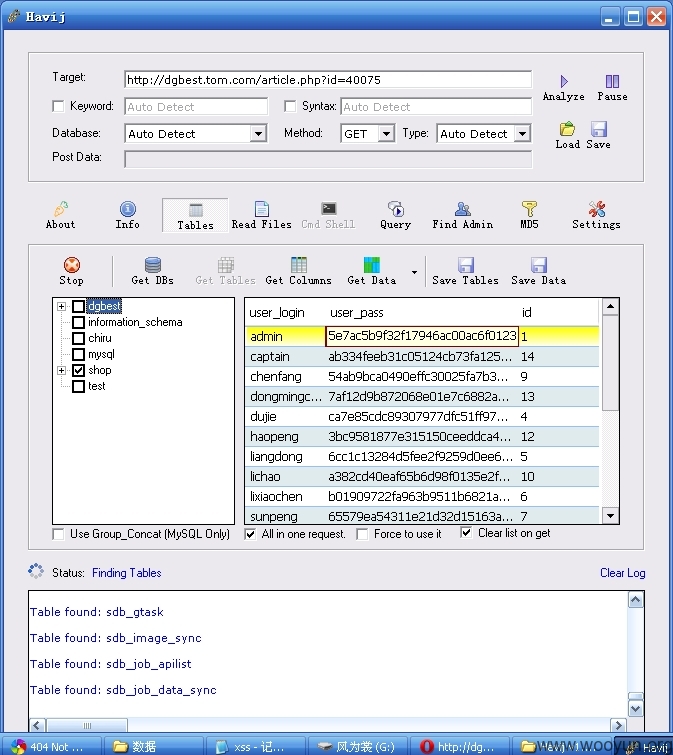Click the Save Data floppy icon
This screenshot has height=755, width=673.
point(538,264)
